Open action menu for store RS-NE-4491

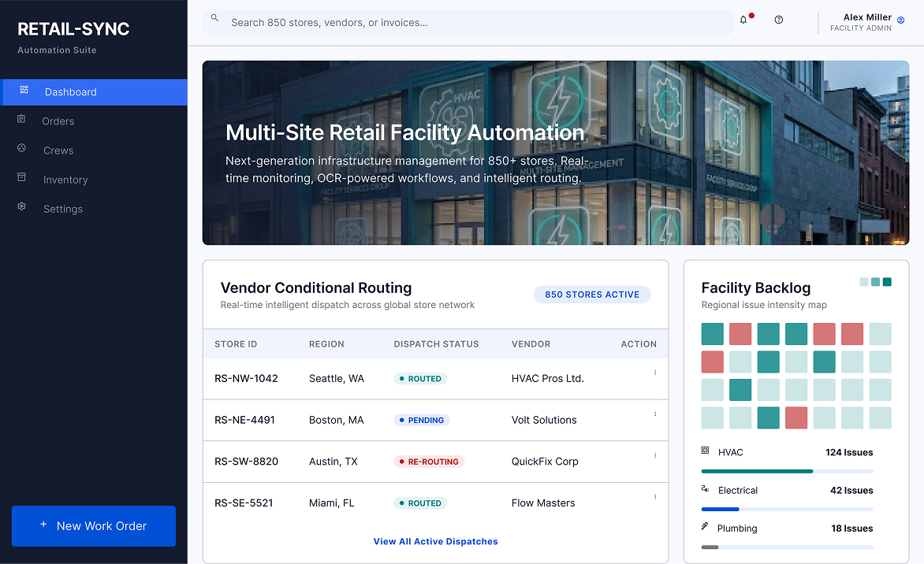[654, 414]
